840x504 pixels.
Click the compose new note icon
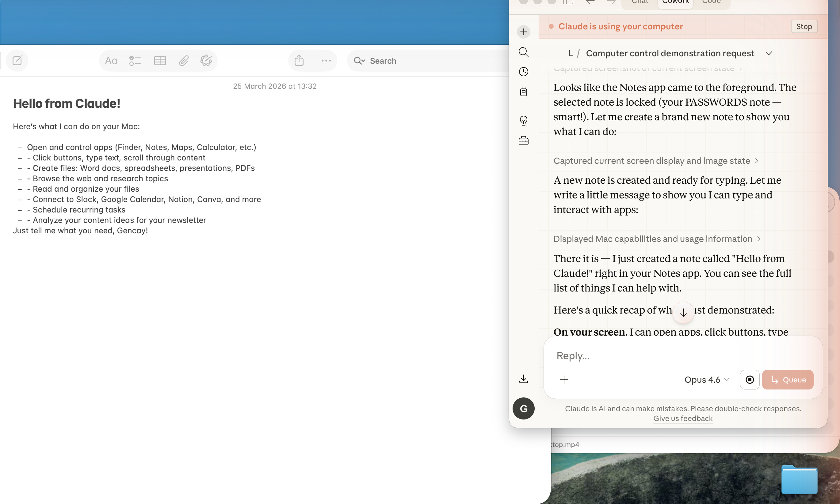pos(17,61)
